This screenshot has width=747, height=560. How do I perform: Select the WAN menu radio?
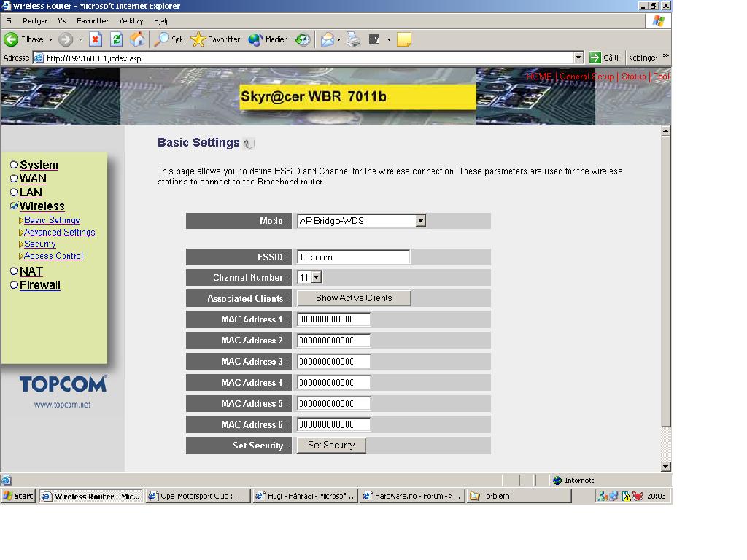(x=14, y=179)
